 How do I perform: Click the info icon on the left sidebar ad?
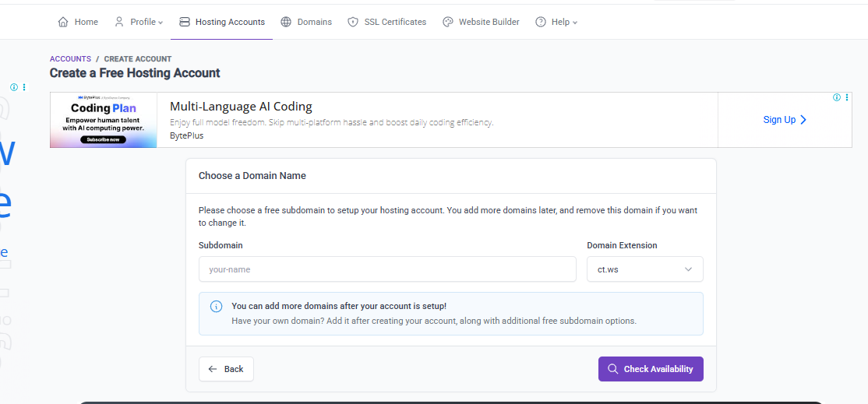pyautogui.click(x=14, y=87)
